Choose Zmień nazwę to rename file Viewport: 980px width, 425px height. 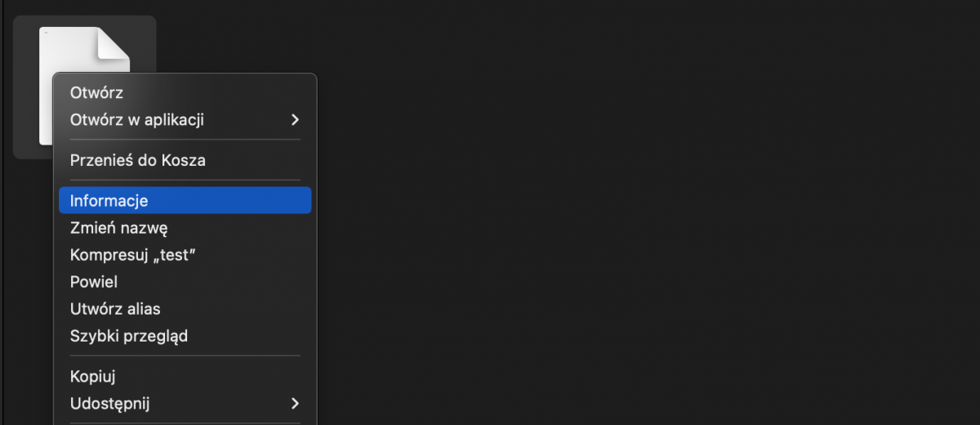tap(118, 228)
